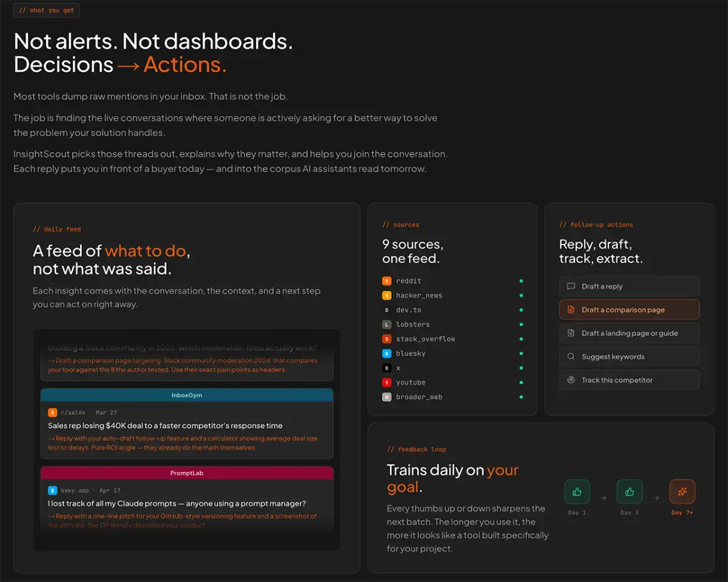Viewport: 728px width, 582px height.
Task: Click the hacker_news source icon
Action: (x=387, y=295)
